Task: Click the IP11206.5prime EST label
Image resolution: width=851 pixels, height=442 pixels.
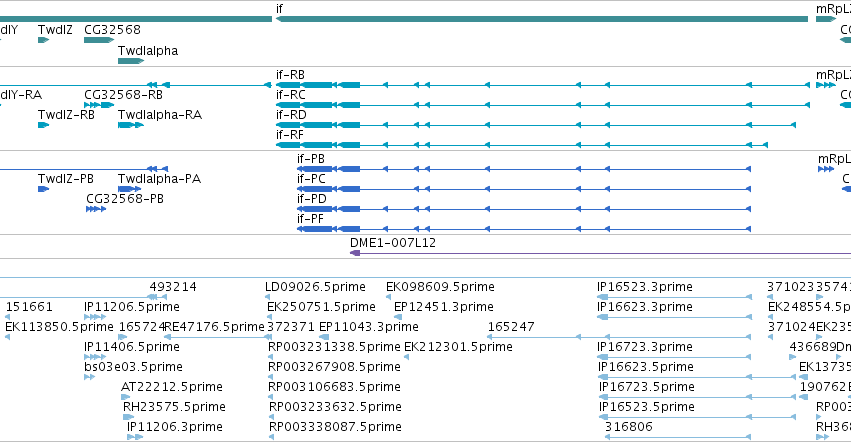Action: 132,307
